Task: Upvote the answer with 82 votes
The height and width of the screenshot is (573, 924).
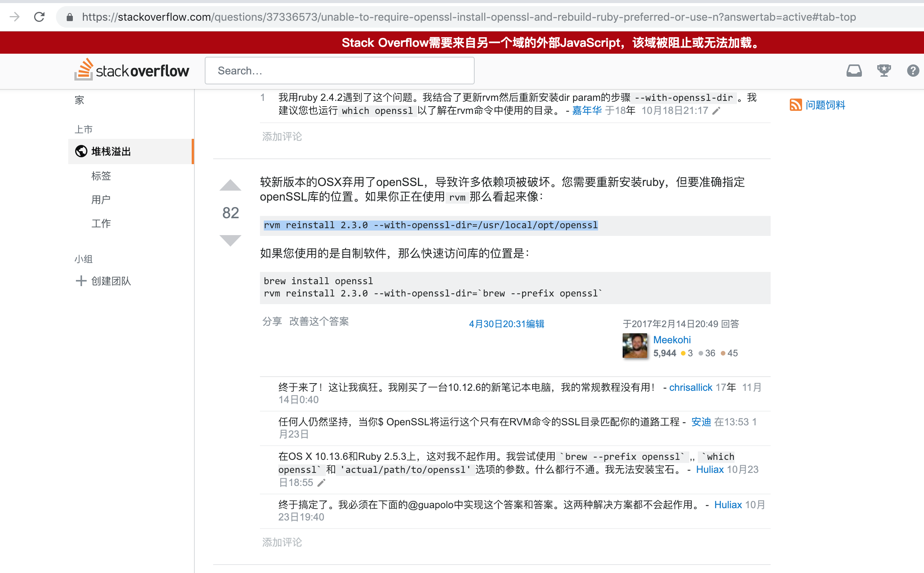Action: (x=230, y=186)
